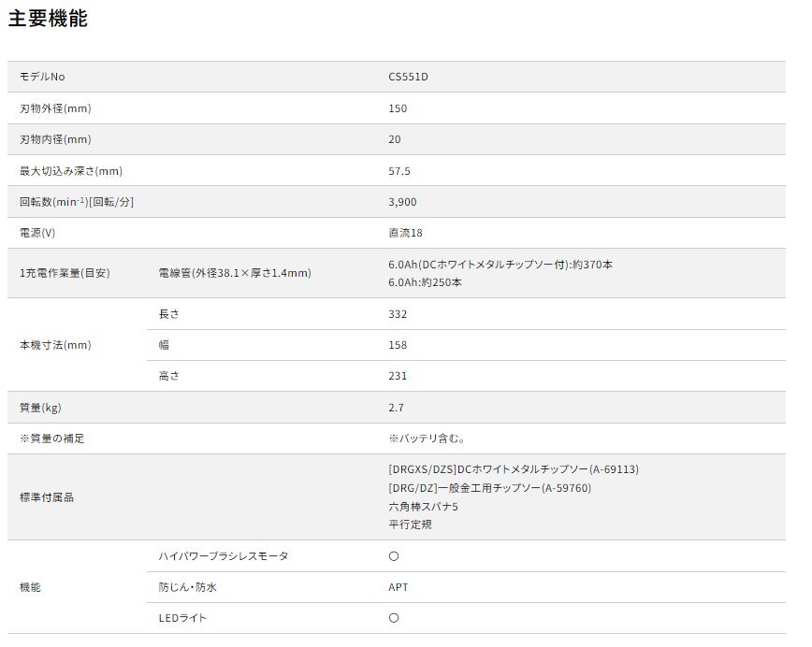Click the ※バッテリ含む。 note
This screenshot has width=812, height=647.
pyautogui.click(x=427, y=439)
